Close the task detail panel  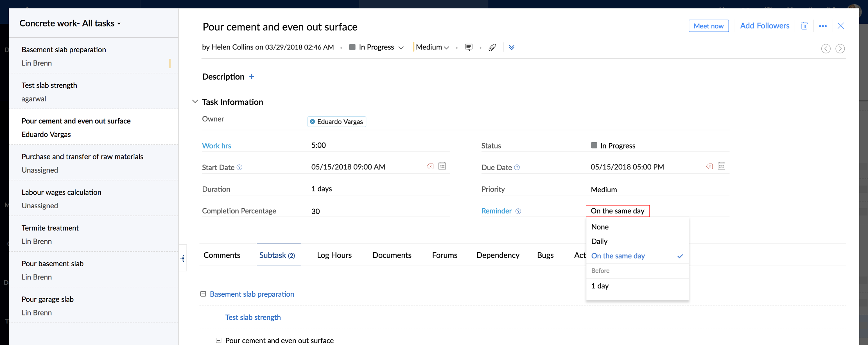(x=840, y=26)
